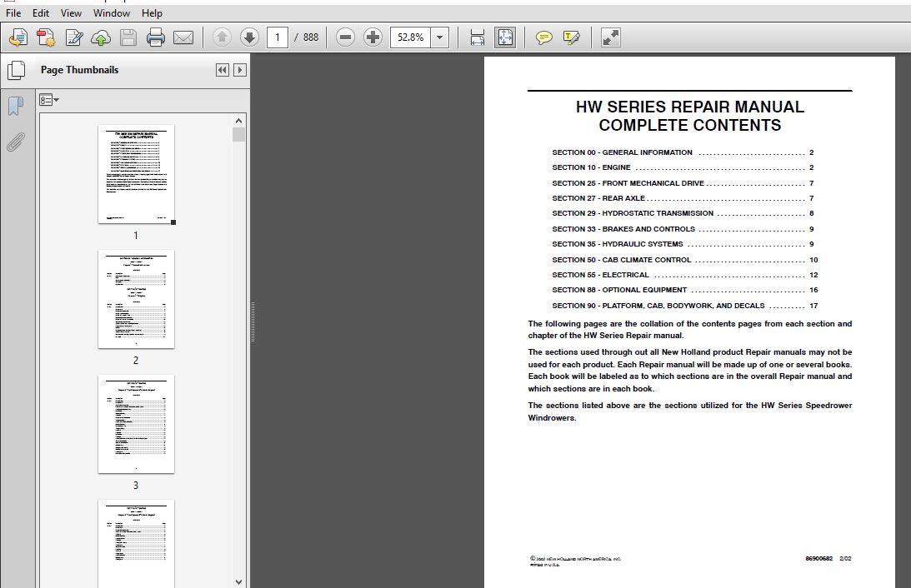The width and height of the screenshot is (911, 588).
Task: Click the Read mode expand icon
Action: 611,37
